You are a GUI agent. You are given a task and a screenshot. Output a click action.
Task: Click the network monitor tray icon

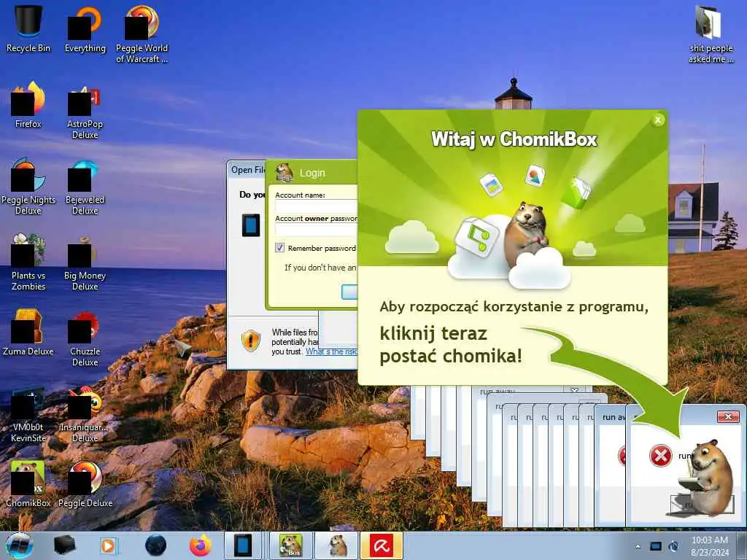[656, 546]
